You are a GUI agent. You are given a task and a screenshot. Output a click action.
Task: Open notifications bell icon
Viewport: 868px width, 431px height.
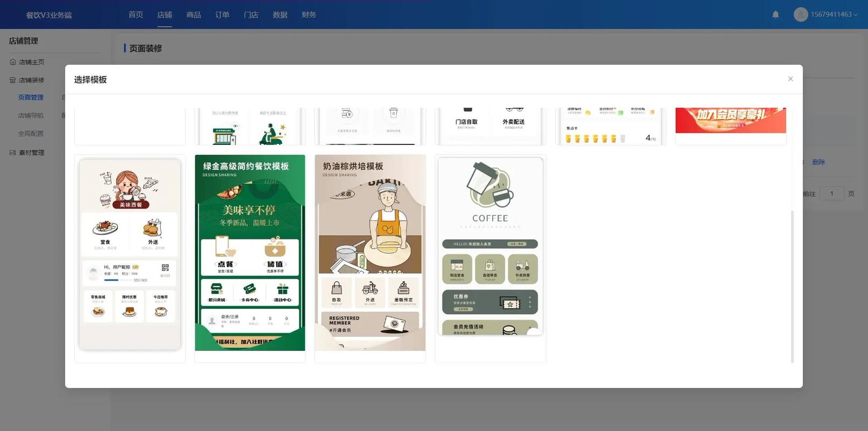(775, 15)
